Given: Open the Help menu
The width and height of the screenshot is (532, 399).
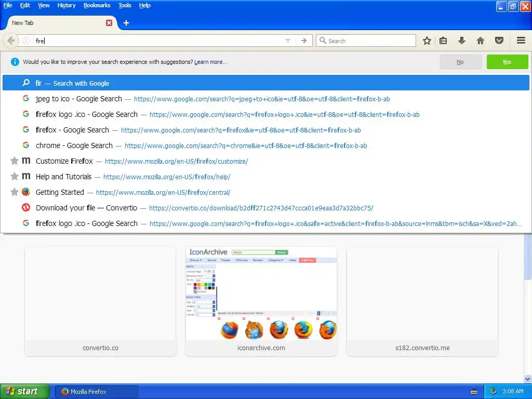Looking at the screenshot, I should click(x=144, y=5).
